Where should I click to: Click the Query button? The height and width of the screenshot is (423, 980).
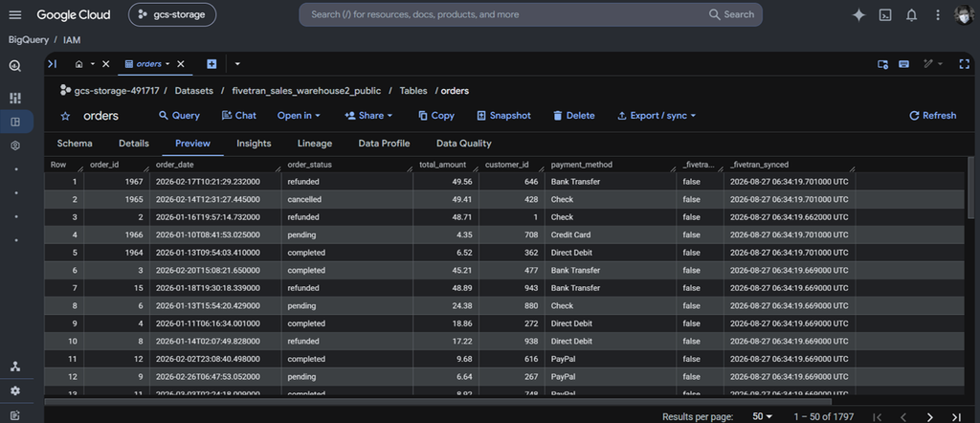pos(179,116)
